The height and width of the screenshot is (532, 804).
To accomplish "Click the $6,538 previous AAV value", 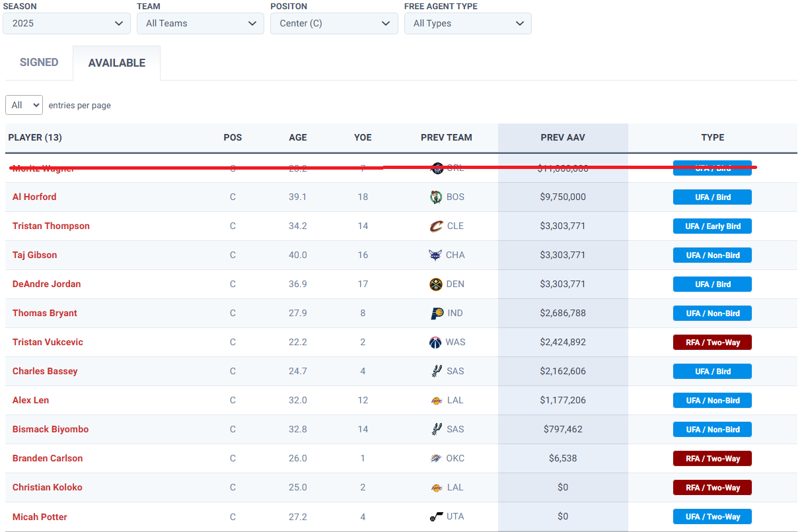I will tap(563, 458).
